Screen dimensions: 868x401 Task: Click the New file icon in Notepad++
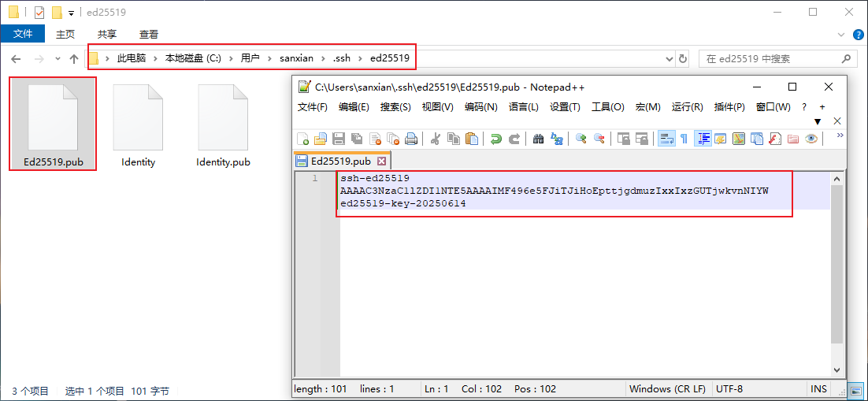coord(302,139)
